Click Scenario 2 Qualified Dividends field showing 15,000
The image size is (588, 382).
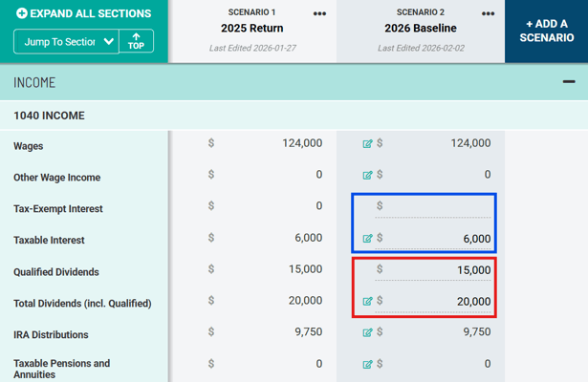tap(438, 270)
